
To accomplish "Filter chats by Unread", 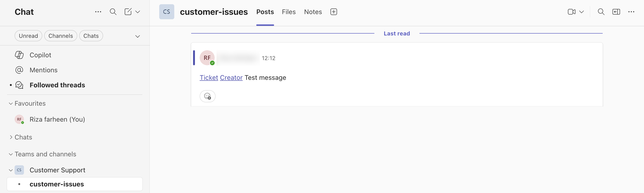I will pos(28,35).
